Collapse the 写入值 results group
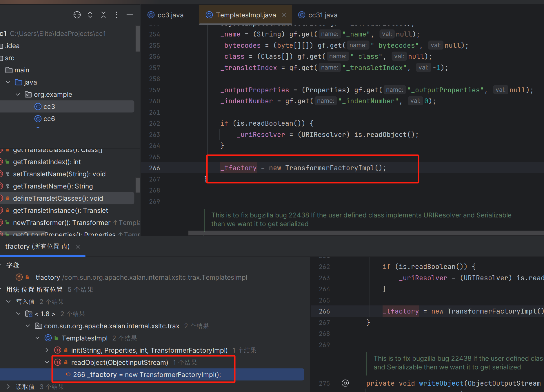 [8, 302]
